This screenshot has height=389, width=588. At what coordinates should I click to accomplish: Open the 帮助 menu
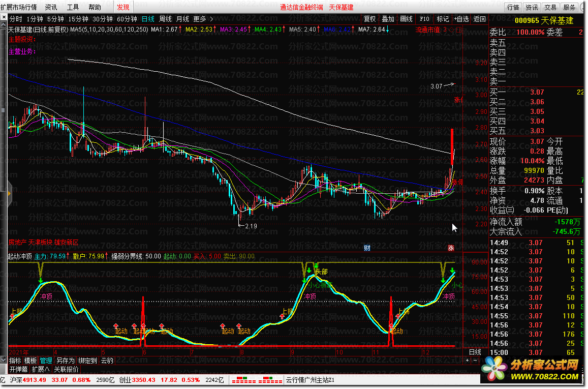coord(95,7)
